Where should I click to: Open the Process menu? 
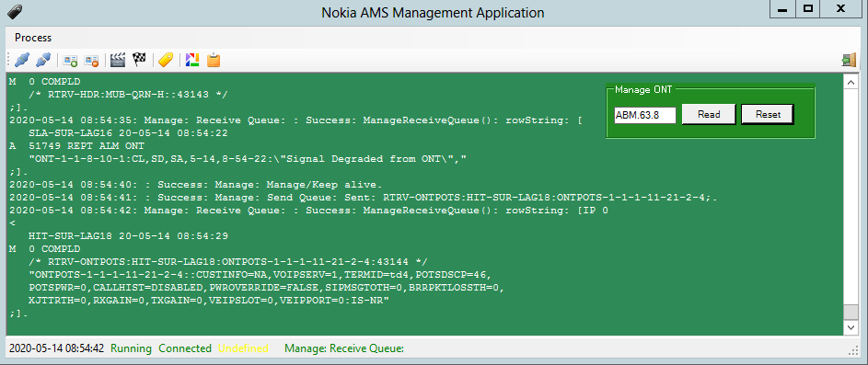coord(33,38)
